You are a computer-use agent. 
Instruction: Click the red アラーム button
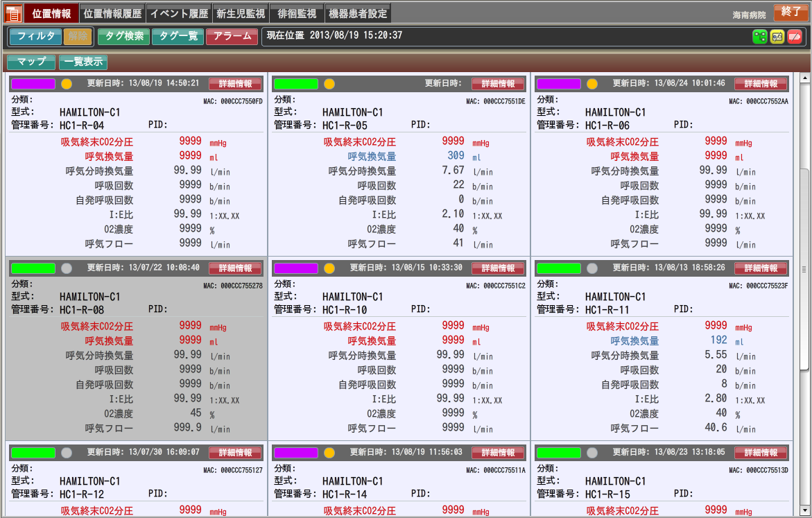pyautogui.click(x=232, y=36)
